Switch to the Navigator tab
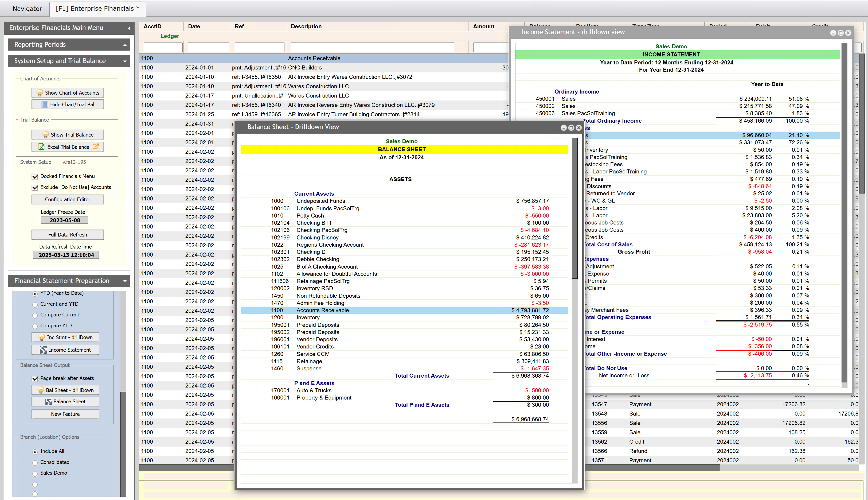This screenshot has width=868, height=500. pos(27,9)
